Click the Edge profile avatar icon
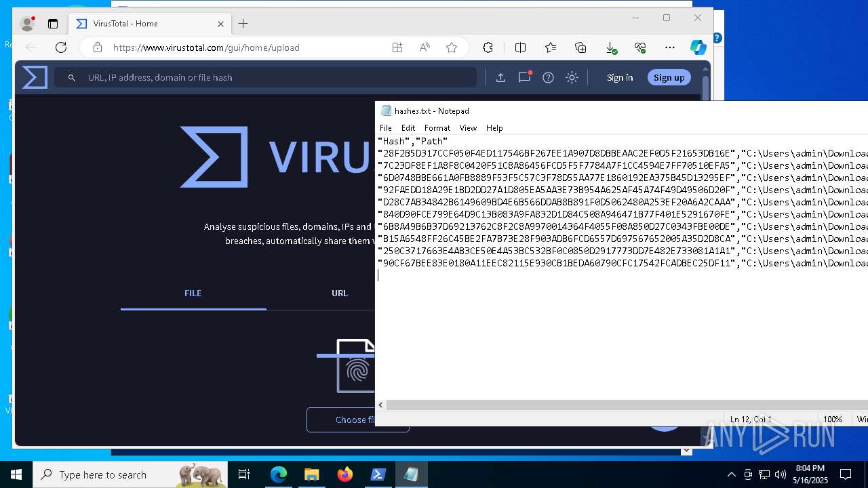This screenshot has width=868, height=488. (x=27, y=24)
